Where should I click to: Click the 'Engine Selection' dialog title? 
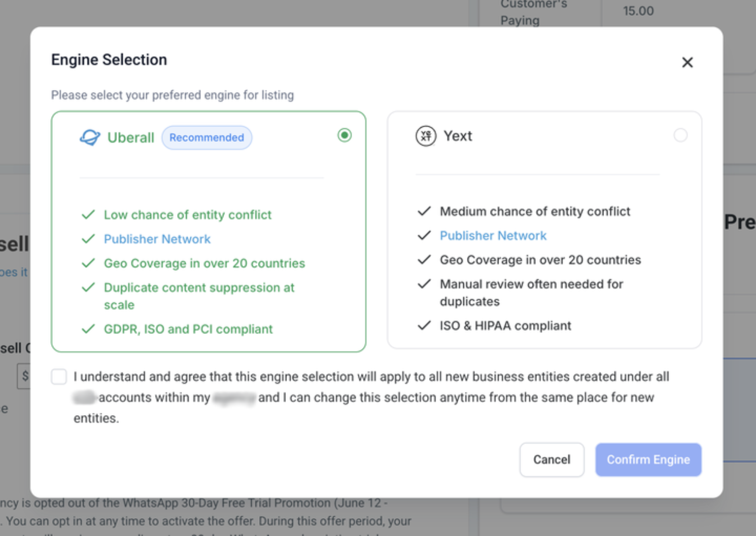pos(109,60)
